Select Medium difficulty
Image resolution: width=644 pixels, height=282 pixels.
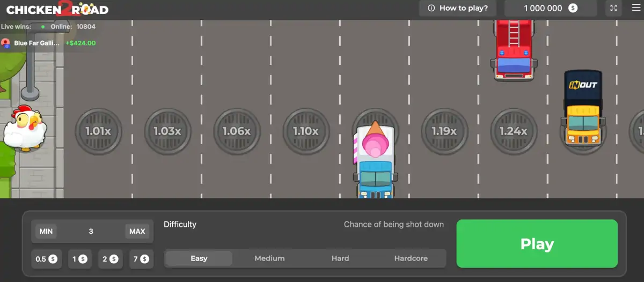269,258
